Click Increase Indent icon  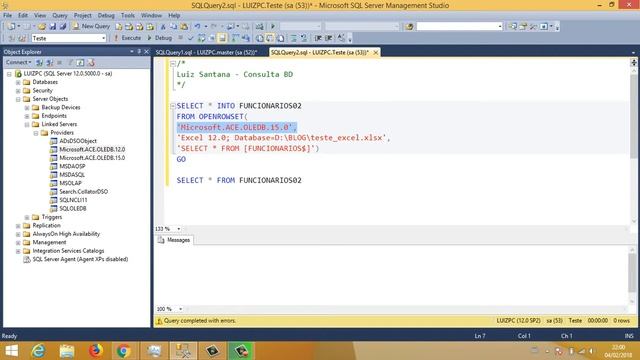(329, 38)
